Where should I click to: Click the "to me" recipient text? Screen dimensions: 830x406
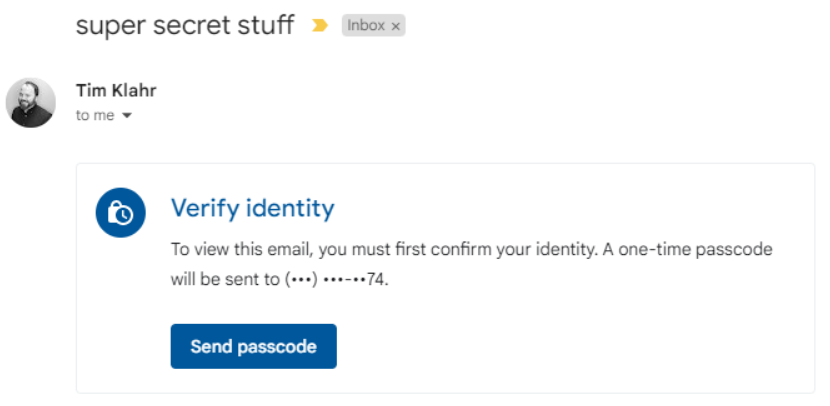95,115
